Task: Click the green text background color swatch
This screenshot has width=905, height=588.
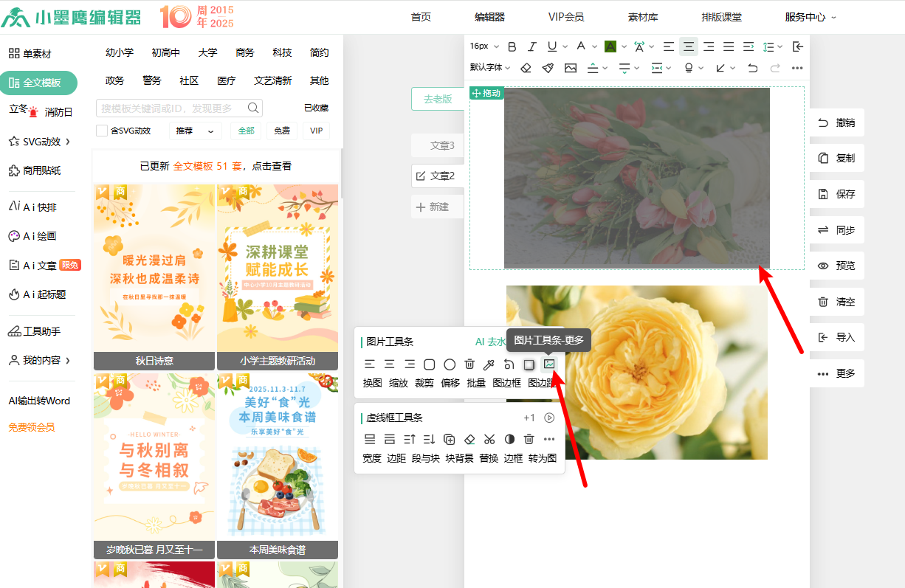Action: (x=610, y=46)
